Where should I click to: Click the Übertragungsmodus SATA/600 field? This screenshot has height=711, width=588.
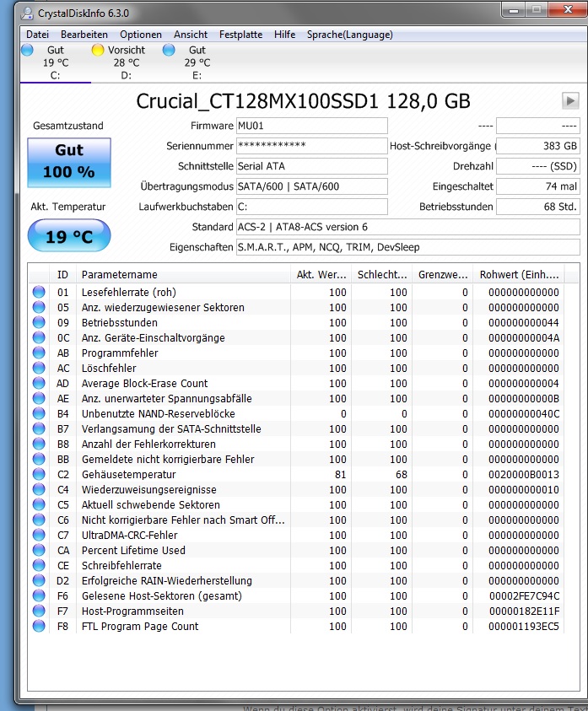tap(311, 186)
